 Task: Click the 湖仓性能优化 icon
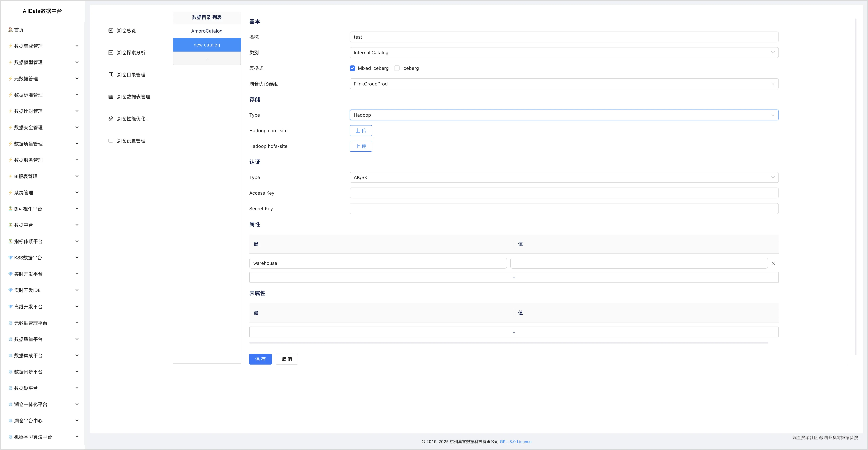point(111,119)
